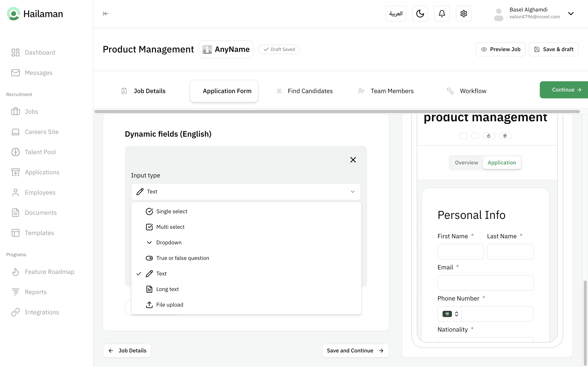Expand the Input type dropdown
The height and width of the screenshot is (367, 588).
pyautogui.click(x=246, y=191)
